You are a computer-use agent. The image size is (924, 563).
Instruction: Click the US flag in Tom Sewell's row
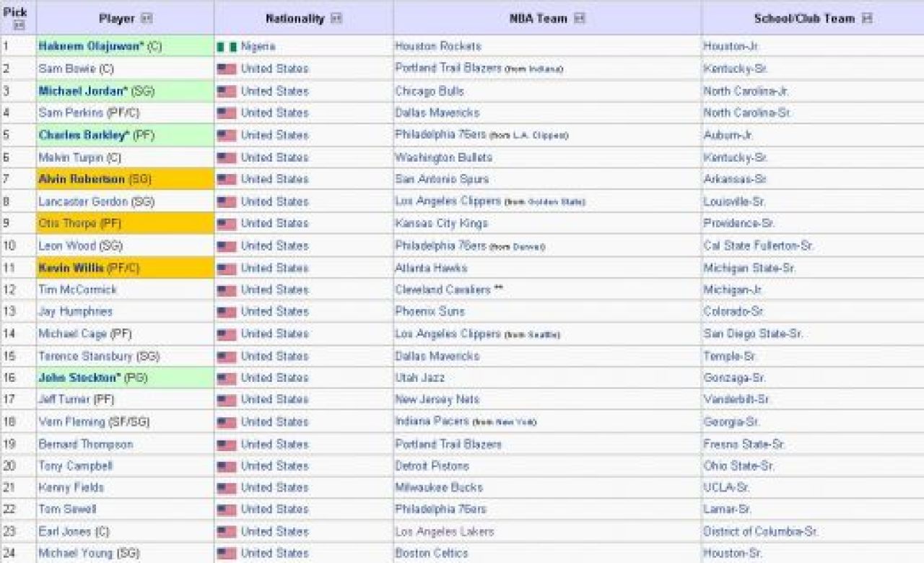pos(227,510)
